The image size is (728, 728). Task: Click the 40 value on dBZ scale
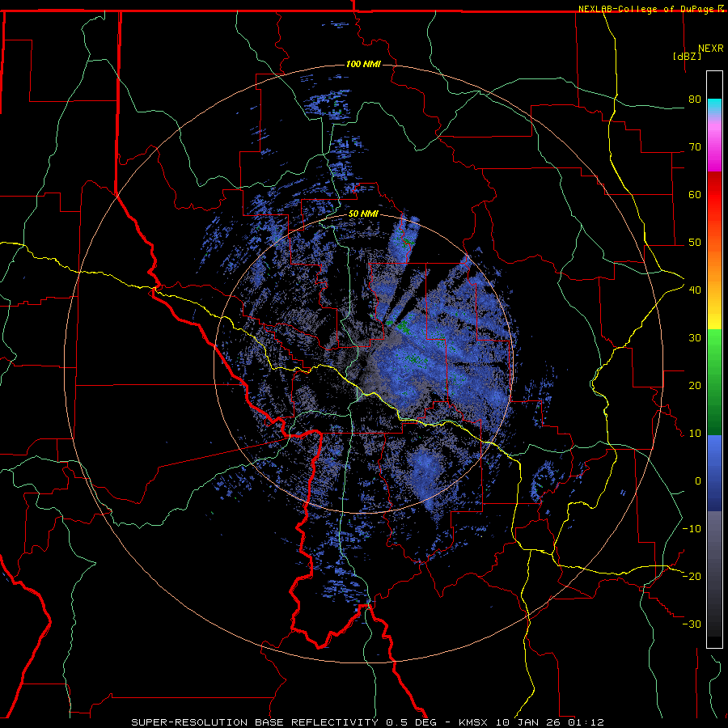pos(695,290)
